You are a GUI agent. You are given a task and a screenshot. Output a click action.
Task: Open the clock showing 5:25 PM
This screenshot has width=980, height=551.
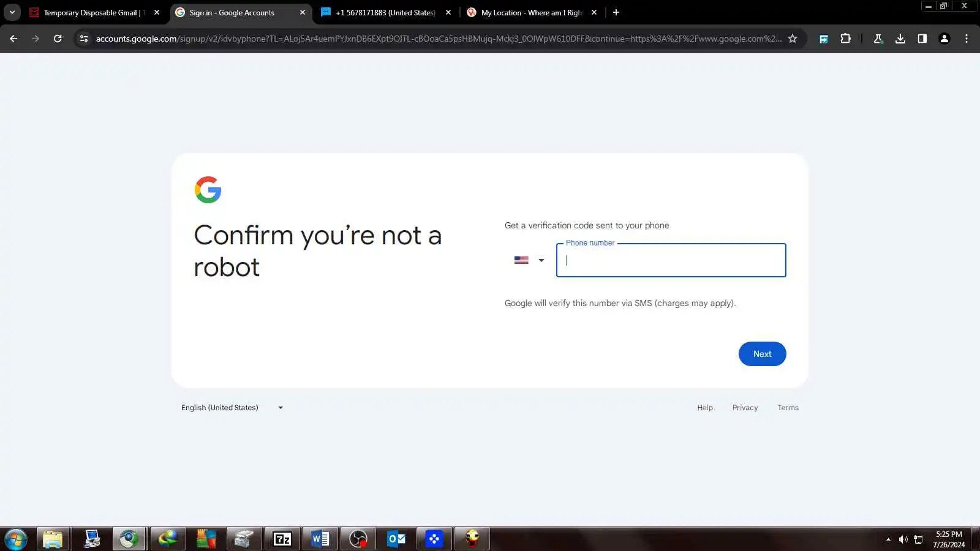click(949, 539)
